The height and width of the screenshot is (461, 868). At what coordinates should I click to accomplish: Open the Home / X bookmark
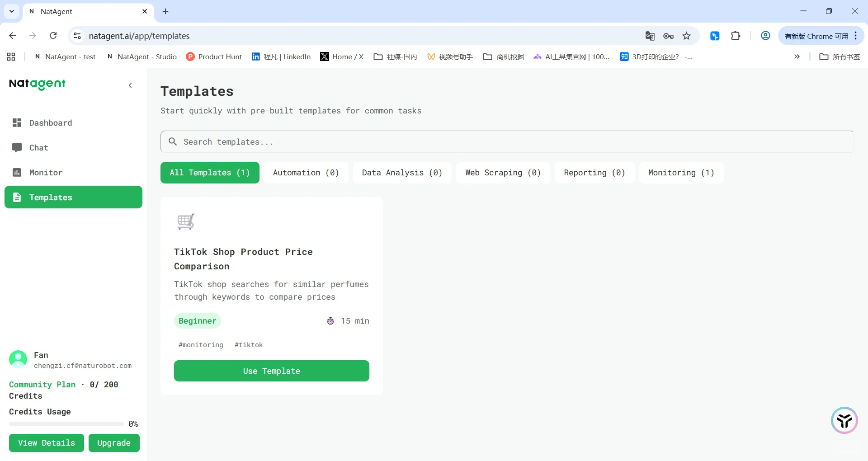point(342,56)
